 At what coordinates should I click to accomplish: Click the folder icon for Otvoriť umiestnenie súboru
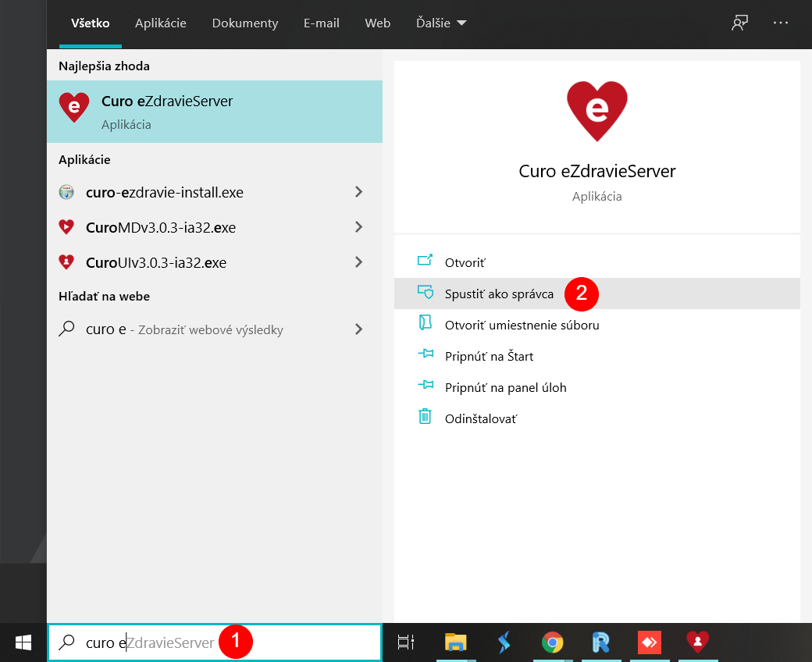point(426,322)
